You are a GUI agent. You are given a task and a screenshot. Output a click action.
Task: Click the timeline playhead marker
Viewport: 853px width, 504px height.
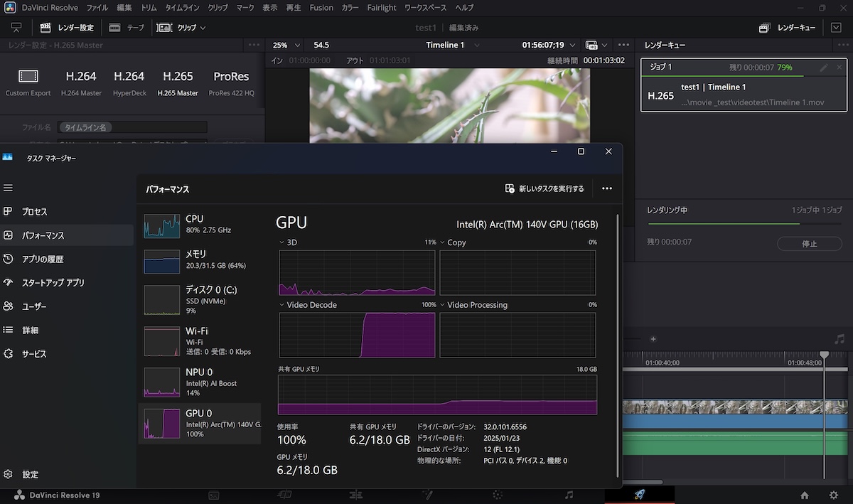coord(824,354)
